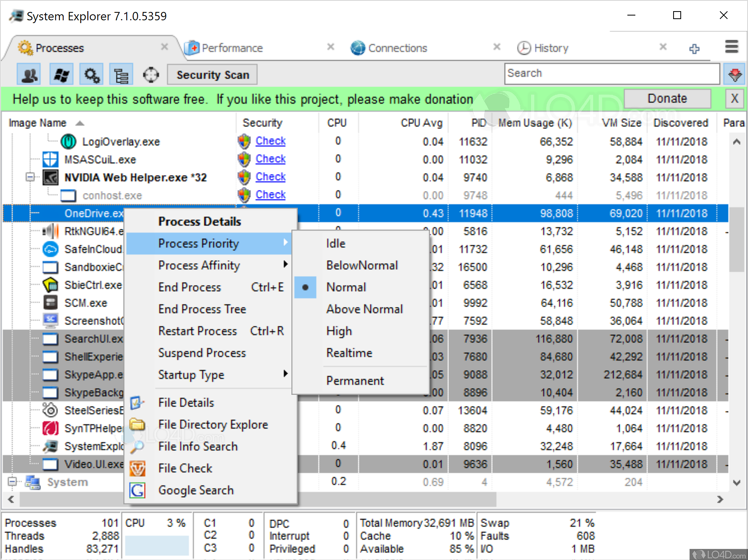Click the Security Scan button
Viewport: 748px width, 560px height.
pyautogui.click(x=212, y=74)
